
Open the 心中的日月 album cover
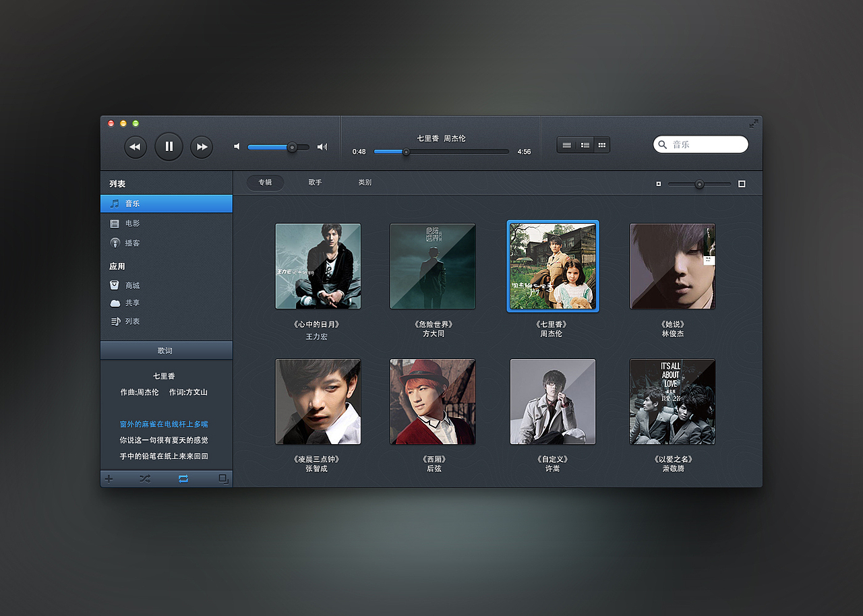[318, 266]
